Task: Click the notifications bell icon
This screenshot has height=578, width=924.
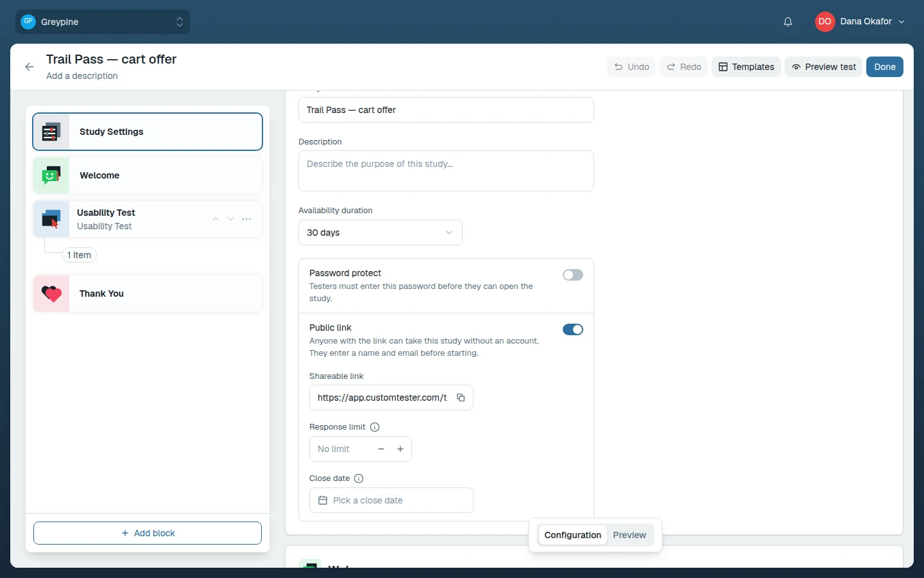Action: pos(788,22)
